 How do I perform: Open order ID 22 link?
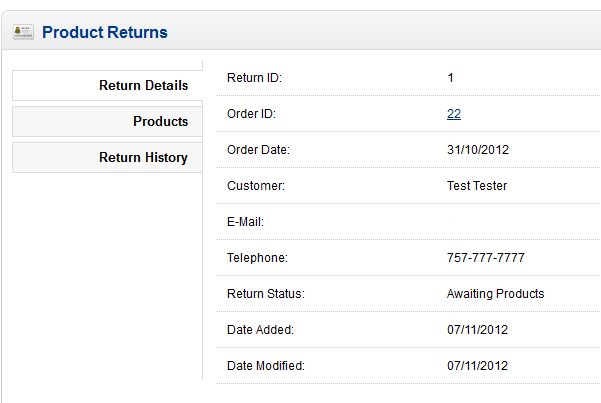(x=454, y=114)
